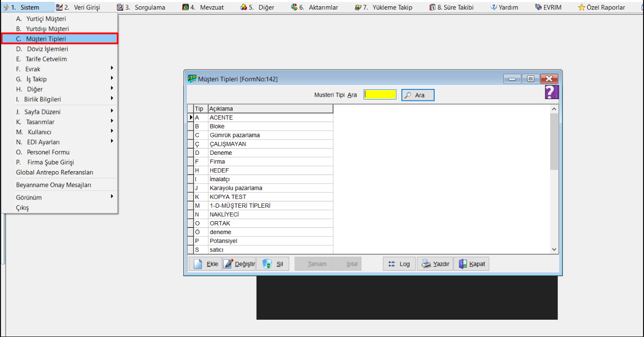This screenshot has width=644, height=337.
Task: Select the ORTAK row
Action: (260, 224)
